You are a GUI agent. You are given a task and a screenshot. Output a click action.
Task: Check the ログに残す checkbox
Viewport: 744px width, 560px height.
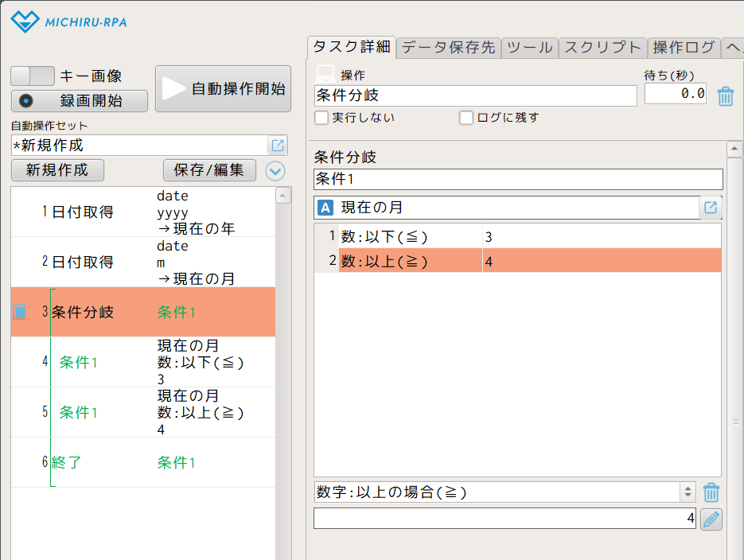tap(466, 118)
